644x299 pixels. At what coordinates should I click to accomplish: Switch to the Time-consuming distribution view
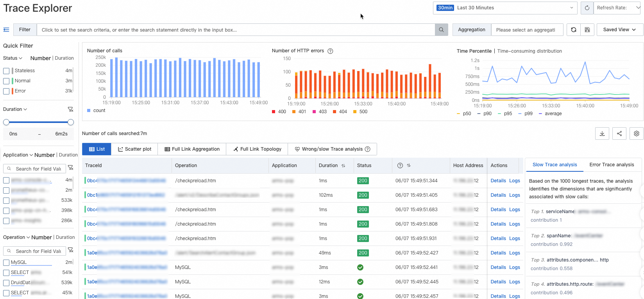click(x=530, y=51)
